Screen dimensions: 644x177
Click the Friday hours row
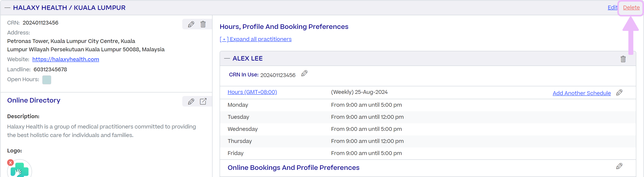pos(428,153)
